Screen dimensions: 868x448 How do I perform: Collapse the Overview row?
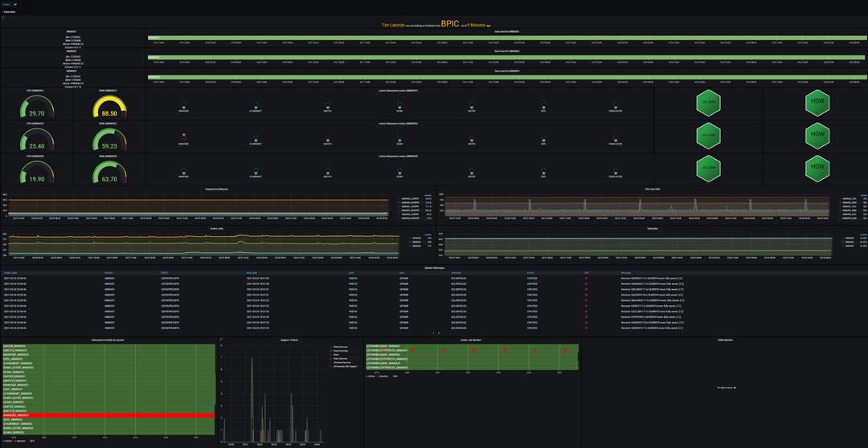coord(10,12)
